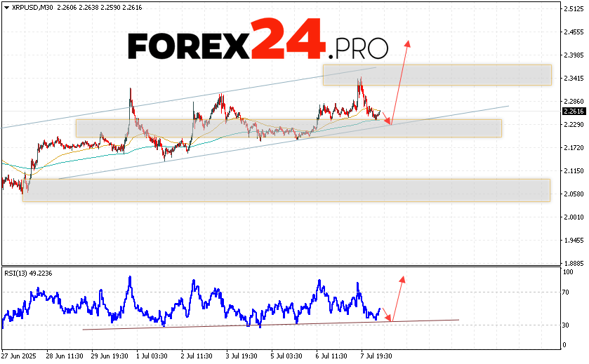The image size is (589, 364).
Task: Select the upper gray resistance zone rectangle
Action: pos(437,74)
